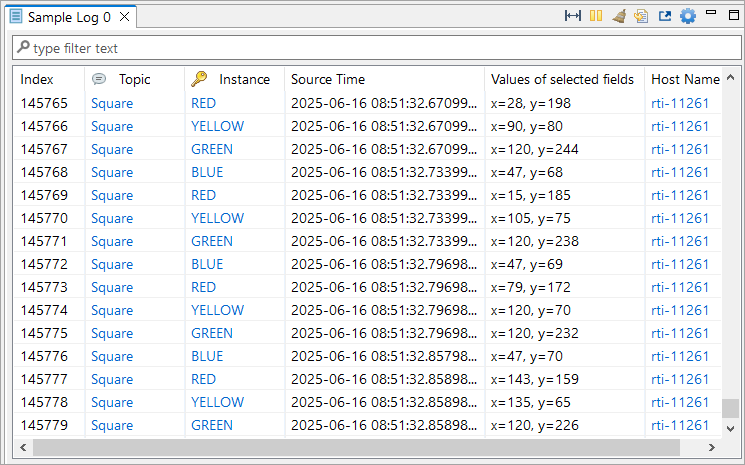The width and height of the screenshot is (745, 465).
Task: Select index cell 145770
Action: point(44,218)
